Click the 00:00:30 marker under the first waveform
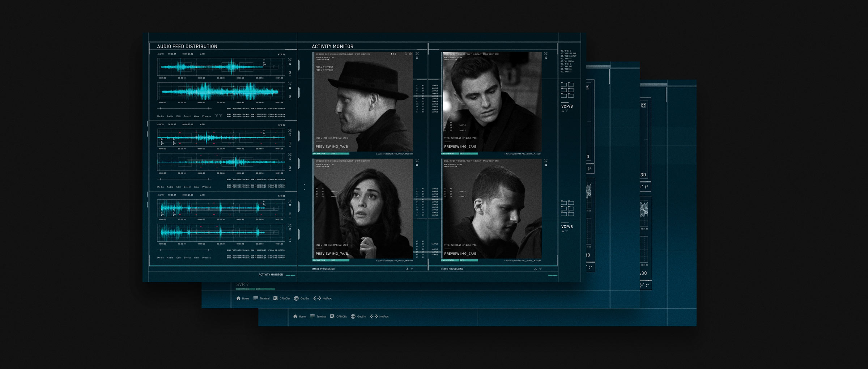The image size is (868, 369). pos(221,78)
